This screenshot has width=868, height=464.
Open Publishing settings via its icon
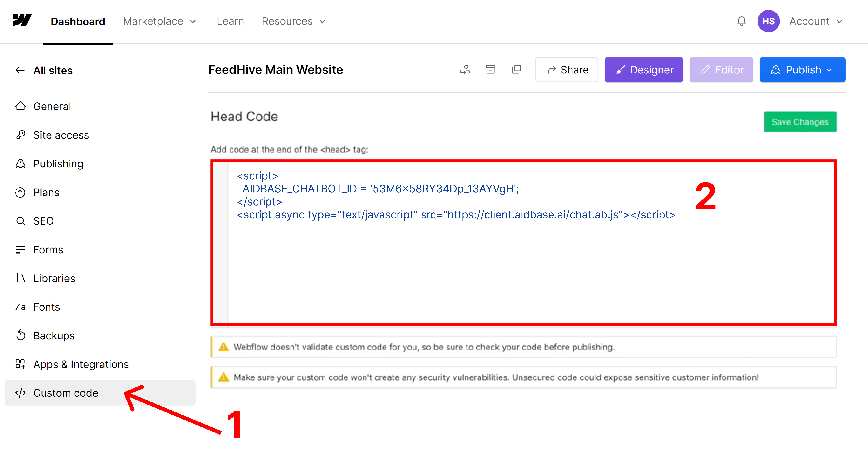click(x=21, y=164)
